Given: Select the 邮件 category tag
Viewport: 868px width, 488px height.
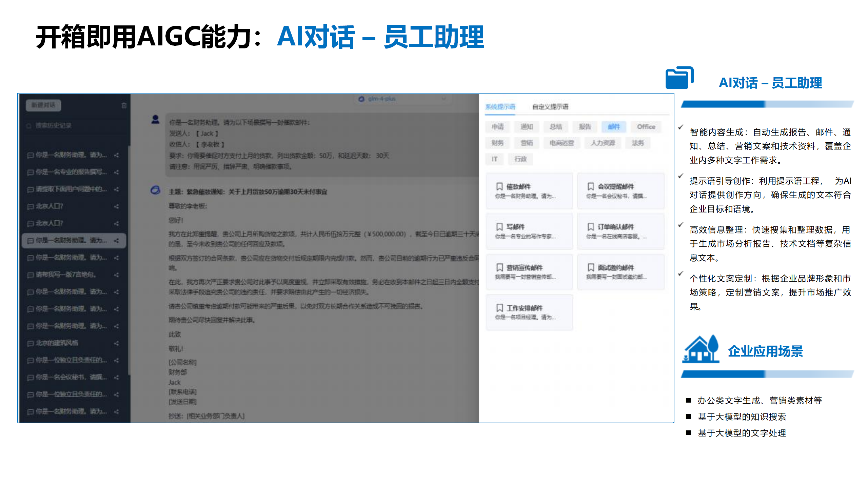Looking at the screenshot, I should click(613, 127).
